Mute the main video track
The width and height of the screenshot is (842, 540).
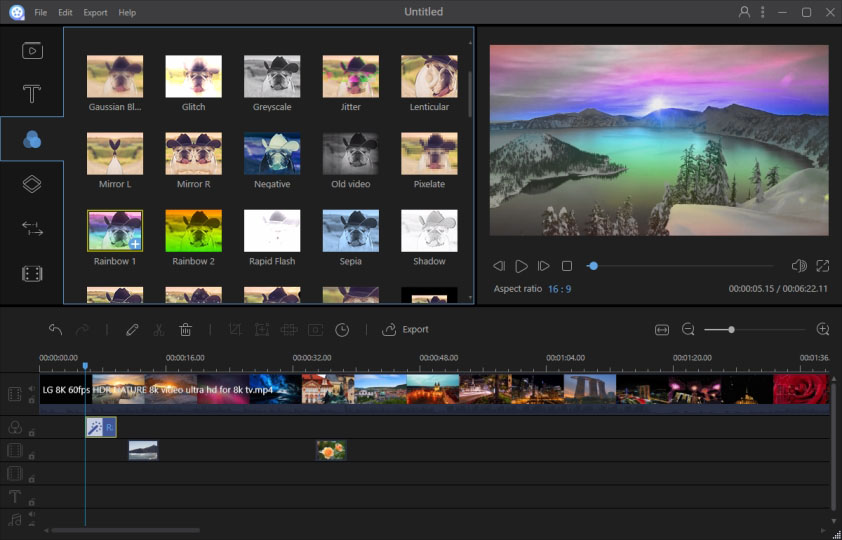pos(32,389)
